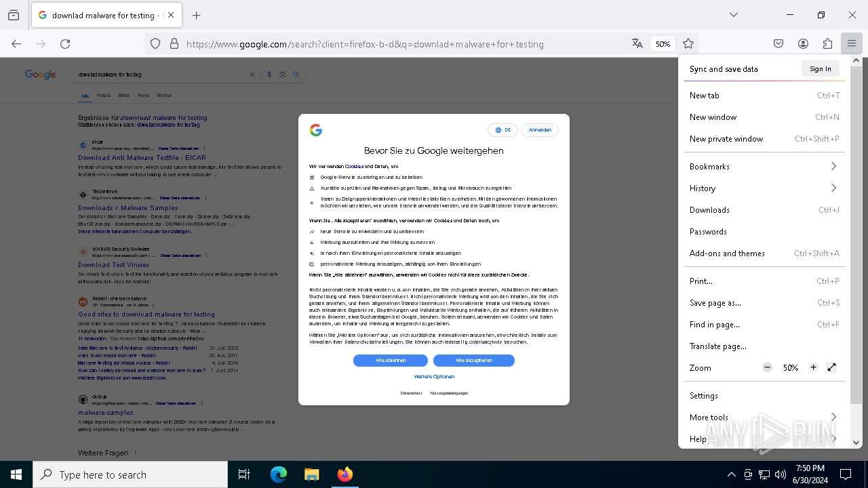This screenshot has height=488, width=868.
Task: Open a new tab with plus button
Action: [197, 15]
